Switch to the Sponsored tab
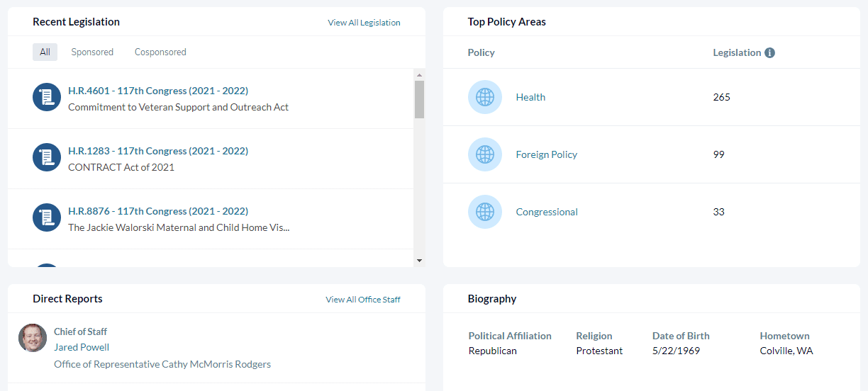The image size is (868, 391). click(x=92, y=52)
